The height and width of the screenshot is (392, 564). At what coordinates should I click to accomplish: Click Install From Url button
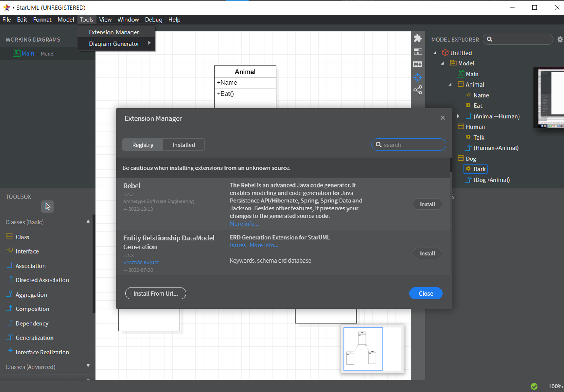point(155,293)
